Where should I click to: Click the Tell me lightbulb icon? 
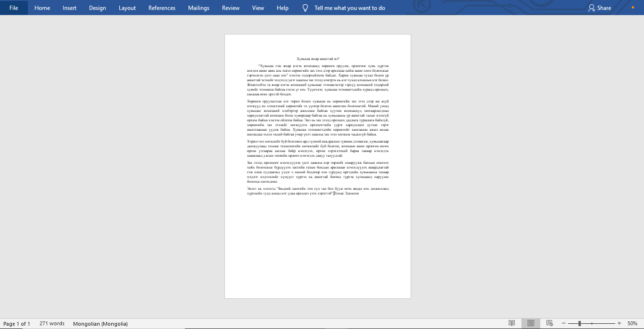point(305,8)
